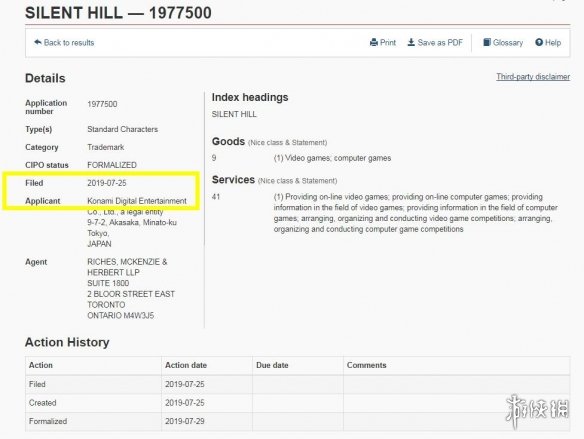Click the download icon beside Save as PDF

pyautogui.click(x=411, y=42)
